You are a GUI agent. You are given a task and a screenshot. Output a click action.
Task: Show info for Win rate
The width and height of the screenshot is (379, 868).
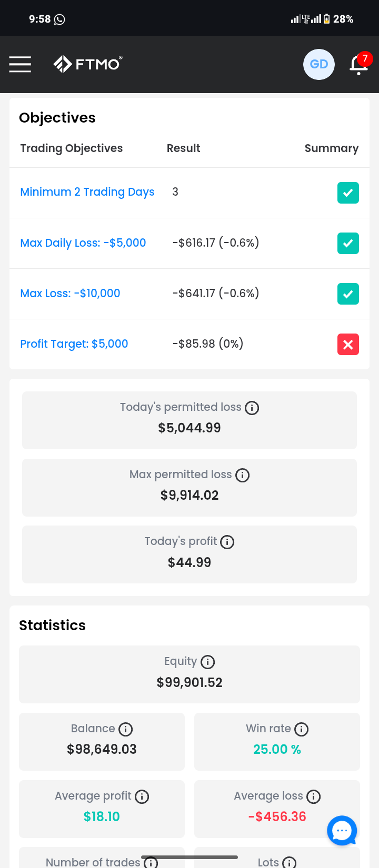click(301, 729)
